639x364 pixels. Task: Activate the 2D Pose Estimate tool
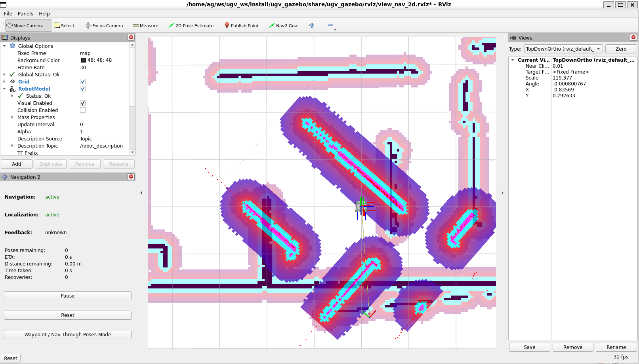pyautogui.click(x=191, y=26)
